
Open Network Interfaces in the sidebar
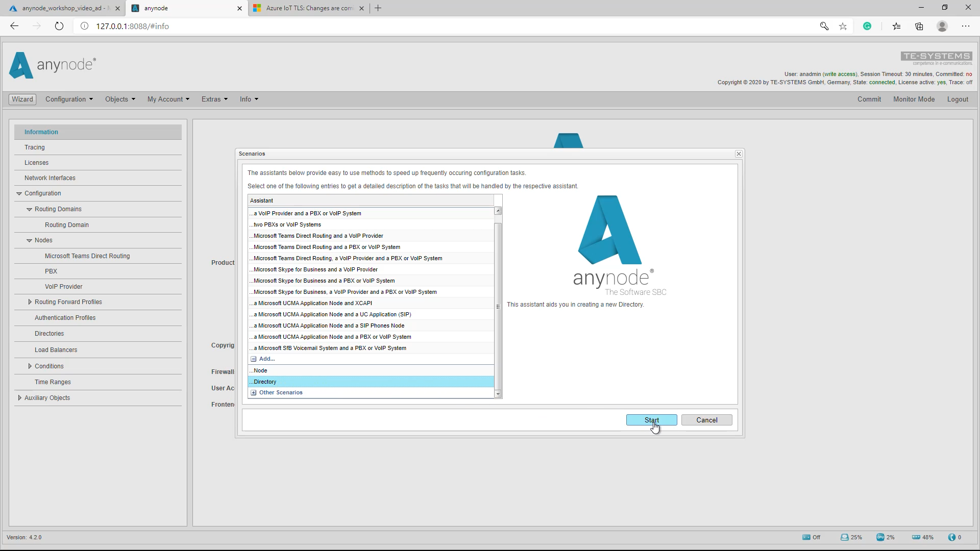click(98, 178)
